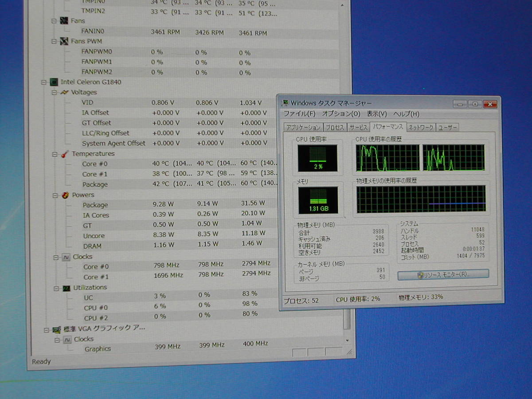532x399 pixels.
Task: Click the Temperatures thermometer icon
Action: click(65, 154)
